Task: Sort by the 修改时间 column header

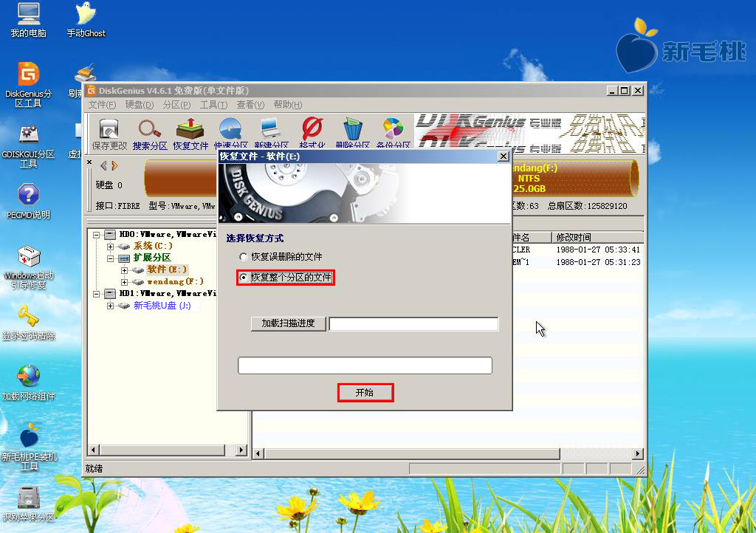Action: point(597,237)
